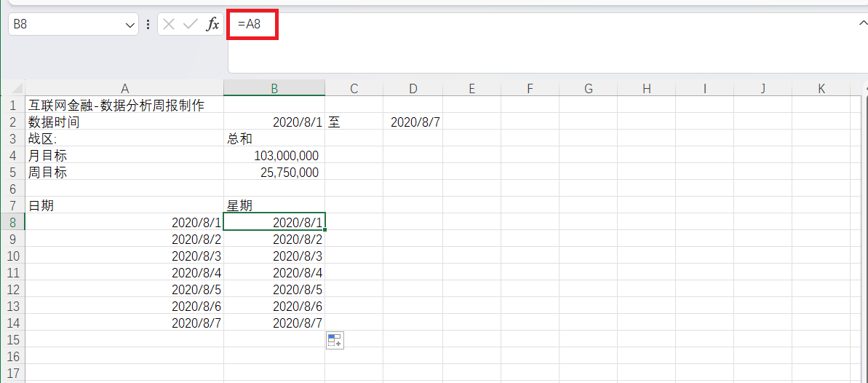The width and height of the screenshot is (868, 383).
Task: Select column B header
Action: click(274, 89)
